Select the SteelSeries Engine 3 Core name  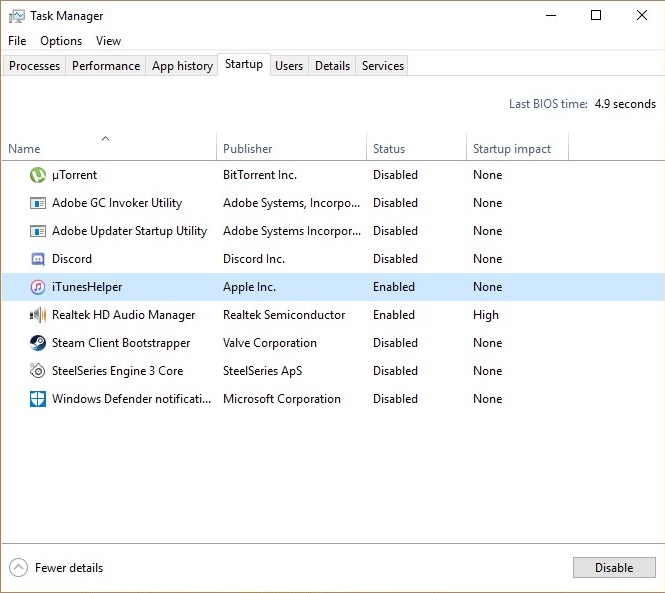click(x=117, y=371)
